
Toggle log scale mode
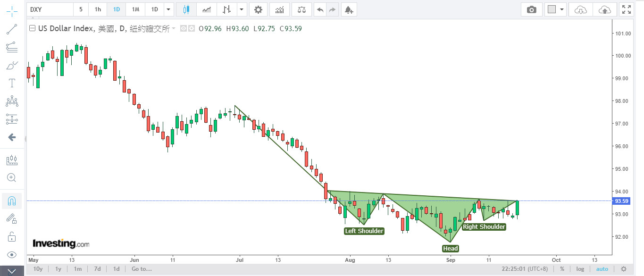click(580, 269)
